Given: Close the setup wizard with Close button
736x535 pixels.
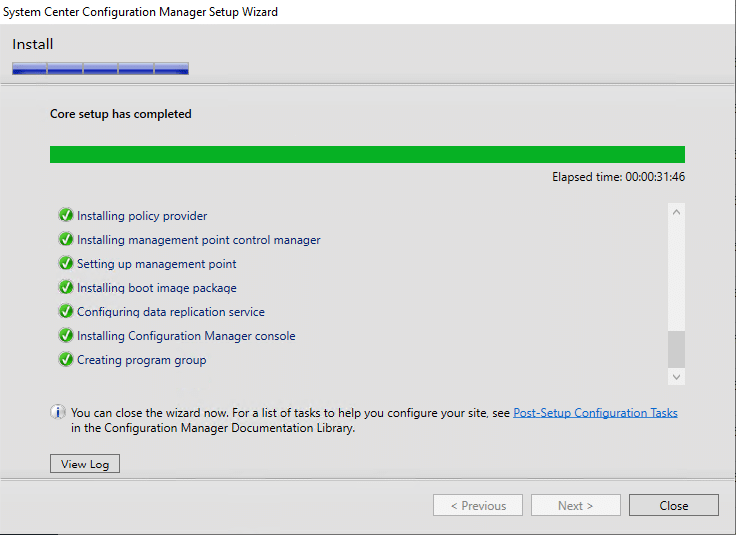Looking at the screenshot, I should click(x=673, y=506).
